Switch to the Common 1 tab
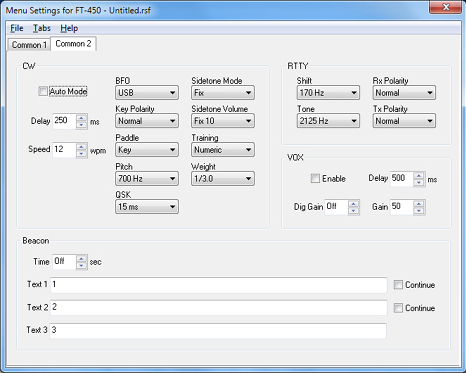This screenshot has width=466, height=373. click(29, 45)
